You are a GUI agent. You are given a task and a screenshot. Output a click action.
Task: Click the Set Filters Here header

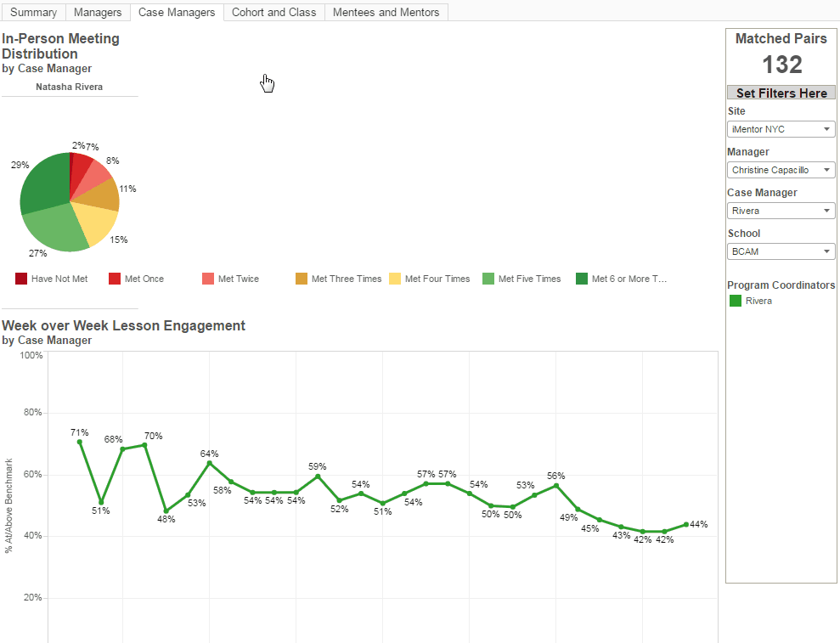tap(781, 93)
